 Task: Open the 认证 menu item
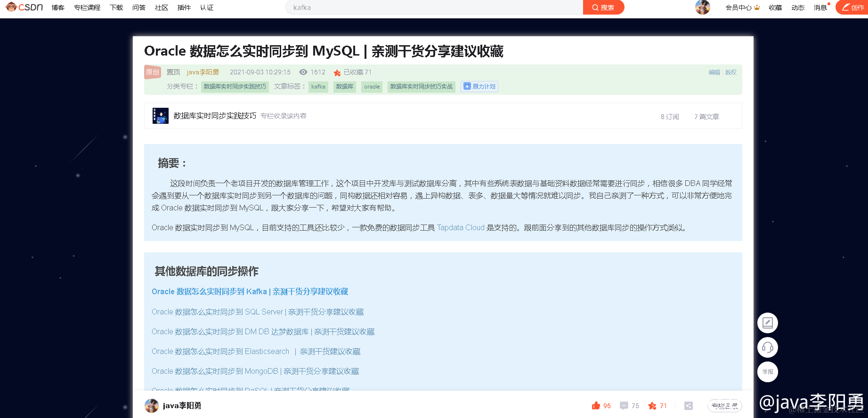click(207, 8)
